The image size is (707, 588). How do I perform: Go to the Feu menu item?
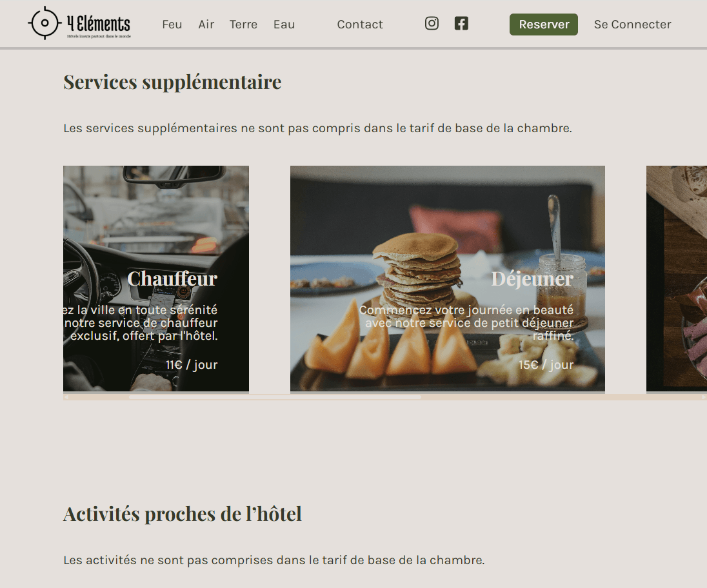pos(172,24)
